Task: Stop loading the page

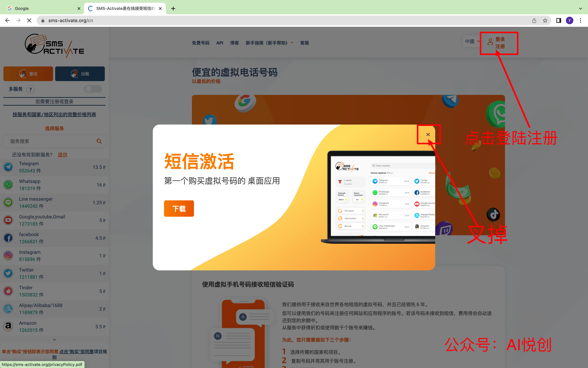Action: (29, 20)
